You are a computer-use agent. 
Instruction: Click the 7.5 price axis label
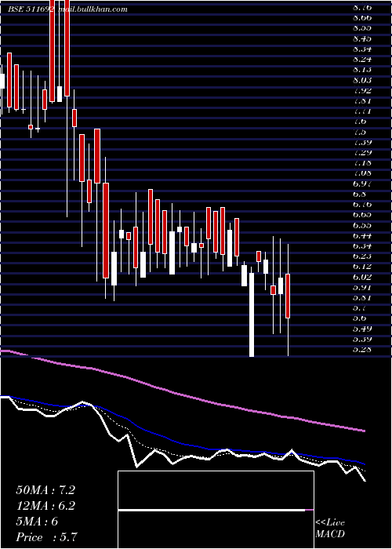coord(360,132)
